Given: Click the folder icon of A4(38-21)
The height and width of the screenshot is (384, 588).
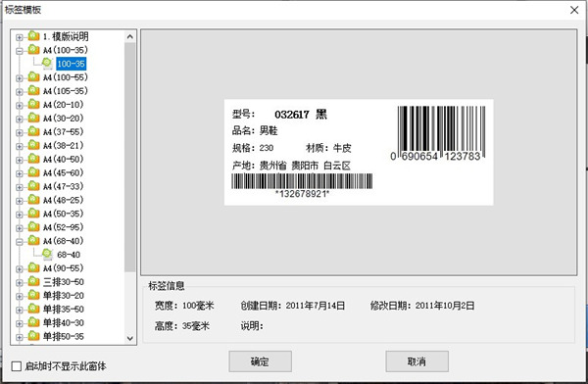Looking at the screenshot, I should tap(33, 145).
